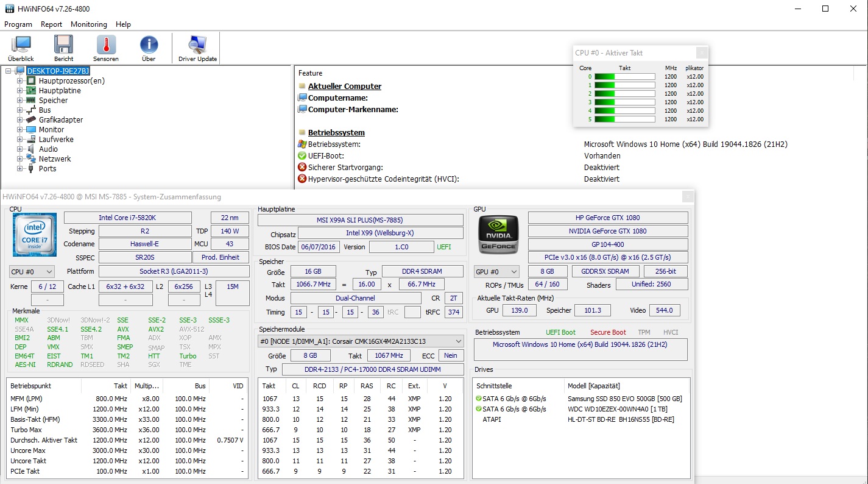The height and width of the screenshot is (484, 868).
Task: Select the Netzwerk tree item label
Action: coord(55,158)
